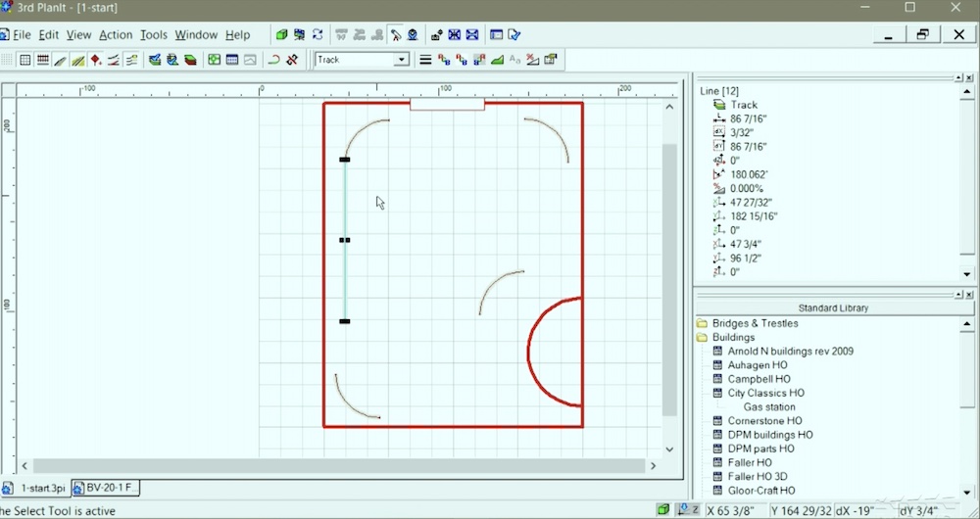Click the green cube icon in status bar
Image resolution: width=980 pixels, height=519 pixels.
point(663,510)
